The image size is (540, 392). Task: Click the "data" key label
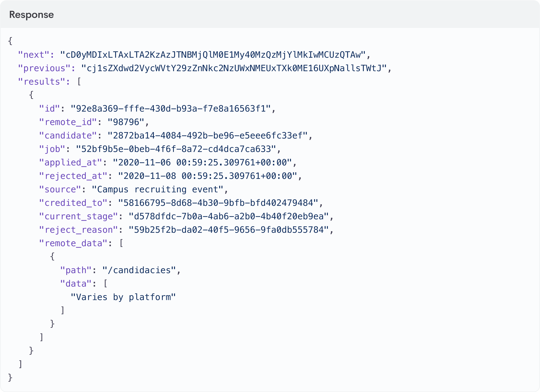tap(76, 284)
